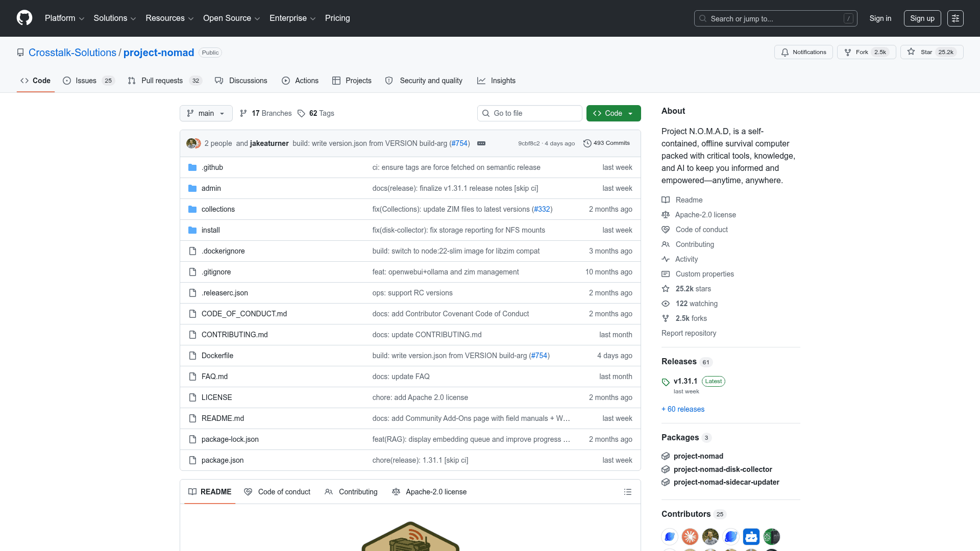The image size is (980, 551).
Task: Open the Crosstalk-Solutions organization link
Action: [72, 53]
